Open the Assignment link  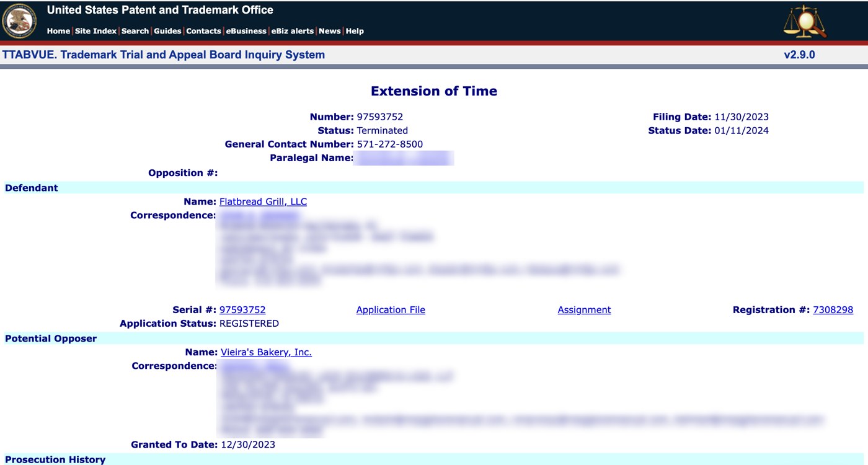tap(584, 309)
